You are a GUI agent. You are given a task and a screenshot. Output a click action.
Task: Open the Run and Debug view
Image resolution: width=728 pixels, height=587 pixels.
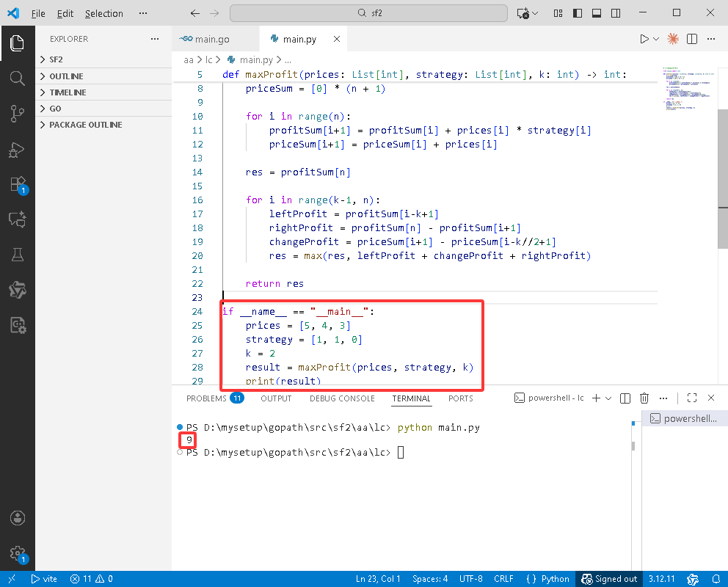click(17, 149)
